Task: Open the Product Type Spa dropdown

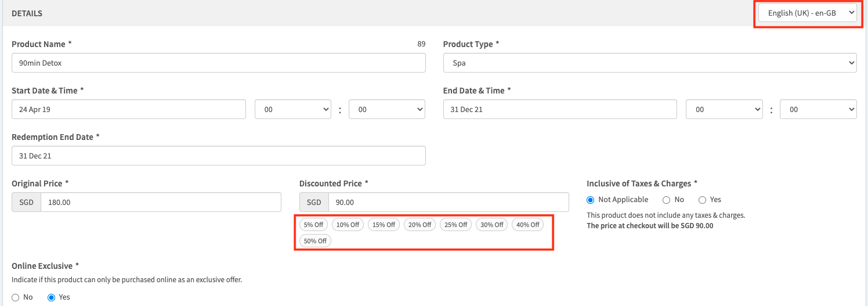Action: point(649,63)
